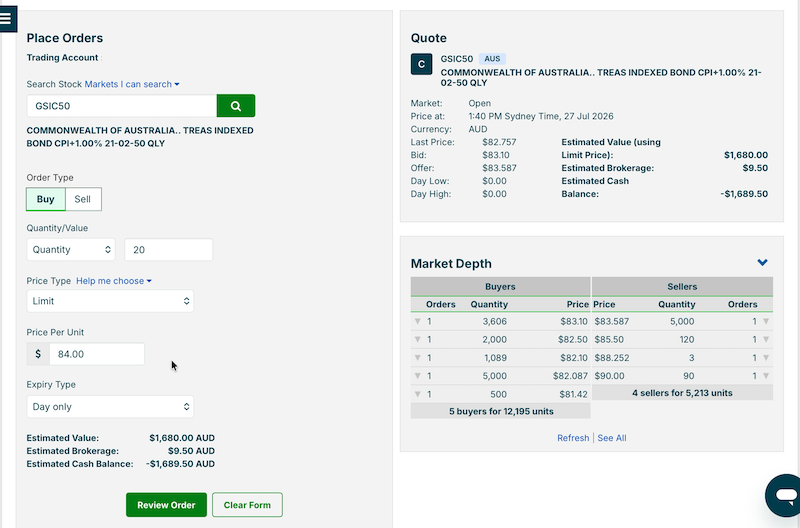
Task: Expand seller row priced $88.252
Action: click(x=766, y=358)
